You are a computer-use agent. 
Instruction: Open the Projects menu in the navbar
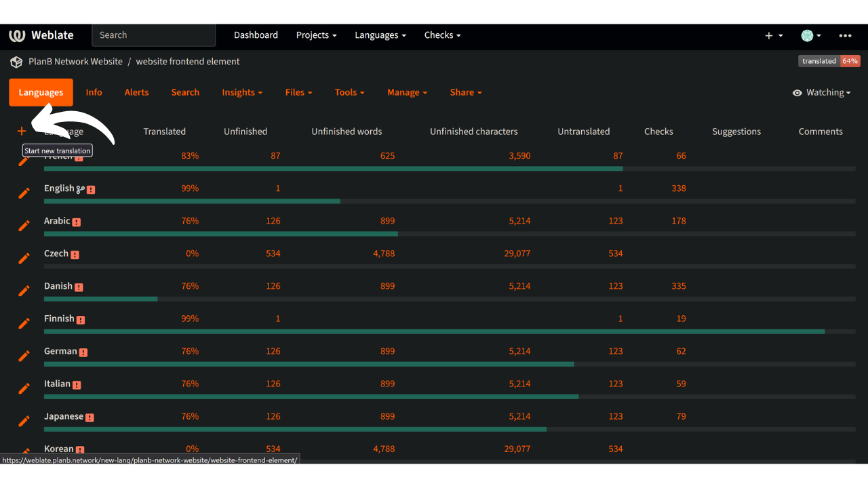pos(316,35)
